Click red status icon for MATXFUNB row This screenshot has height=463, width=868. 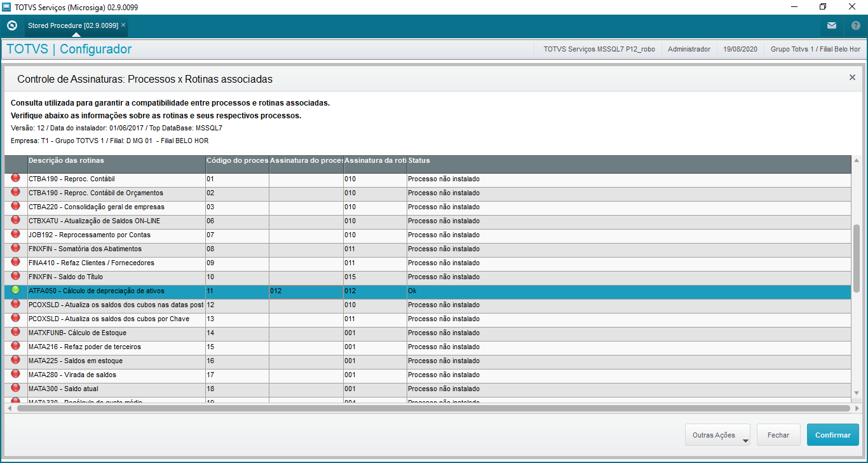[16, 332]
